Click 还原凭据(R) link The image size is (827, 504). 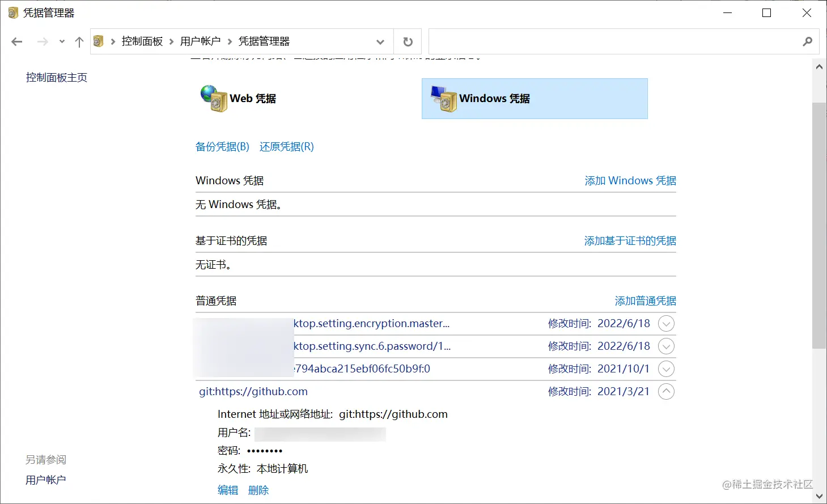click(287, 147)
